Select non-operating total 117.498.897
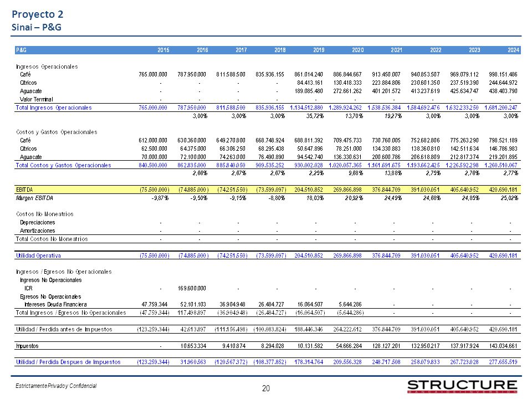 coord(192,313)
